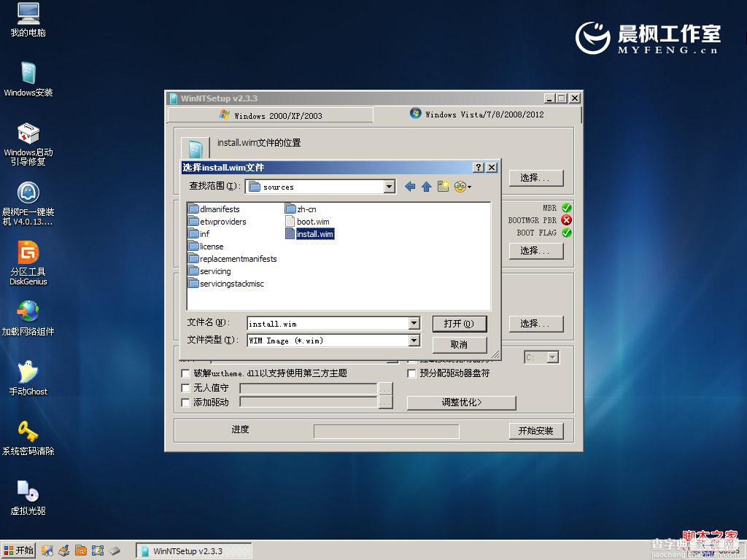Screen dimensions: 747x560
Task: Open the replacementmanifests folder
Action: coord(233,259)
